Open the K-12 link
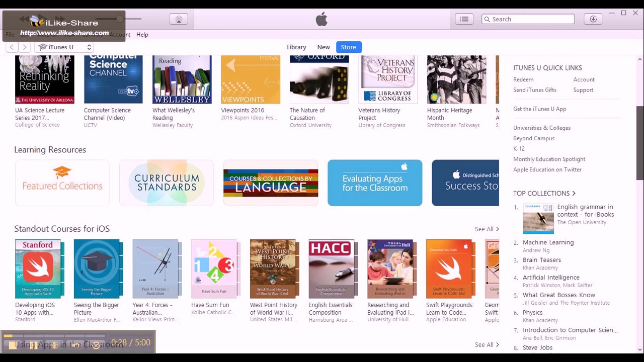 coord(519,149)
